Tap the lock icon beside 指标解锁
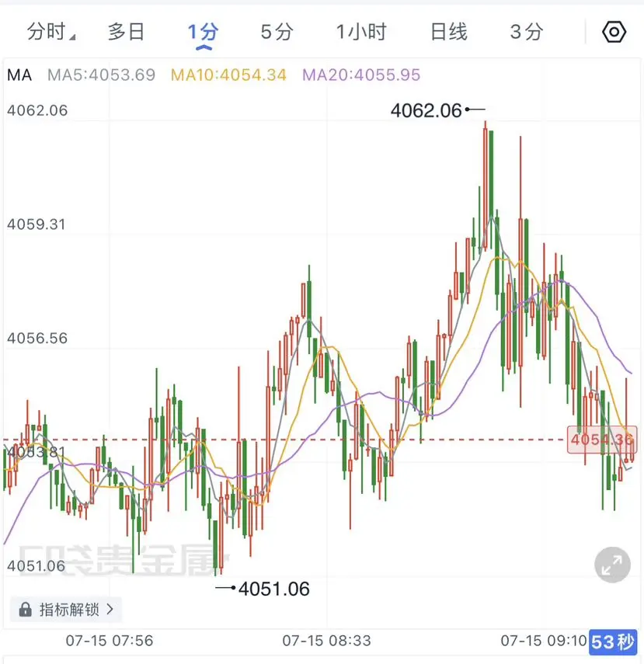The height and width of the screenshot is (664, 644). pyautogui.click(x=26, y=610)
